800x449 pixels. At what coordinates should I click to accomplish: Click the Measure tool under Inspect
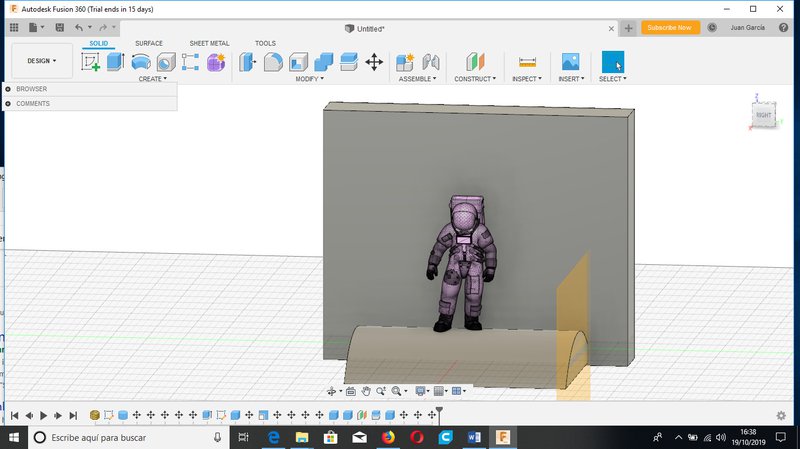pos(527,62)
